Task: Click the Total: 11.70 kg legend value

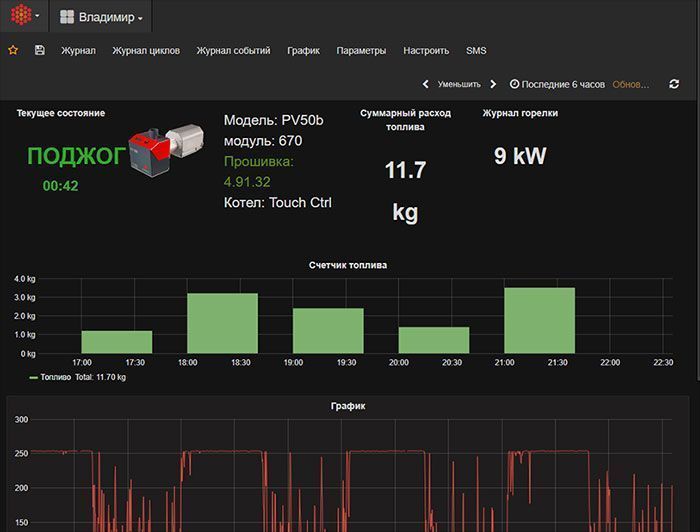Action: pos(100,377)
